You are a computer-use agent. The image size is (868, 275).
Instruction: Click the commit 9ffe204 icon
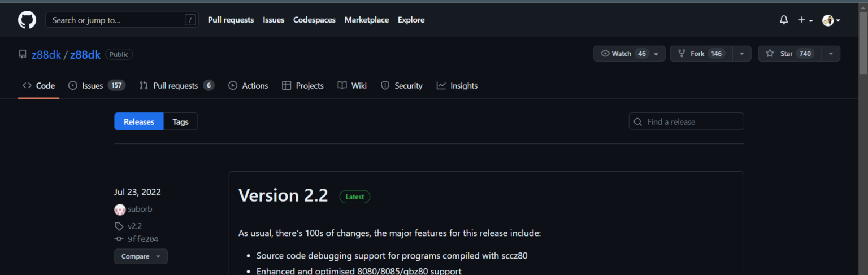[x=119, y=239]
